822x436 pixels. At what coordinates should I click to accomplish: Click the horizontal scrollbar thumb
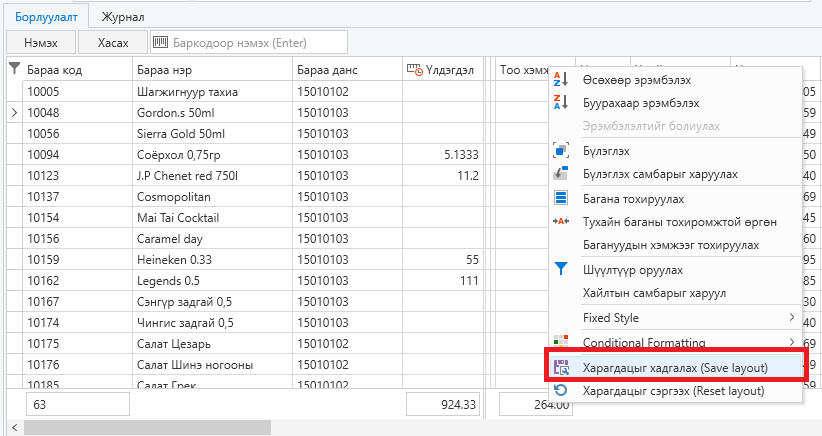147,427
